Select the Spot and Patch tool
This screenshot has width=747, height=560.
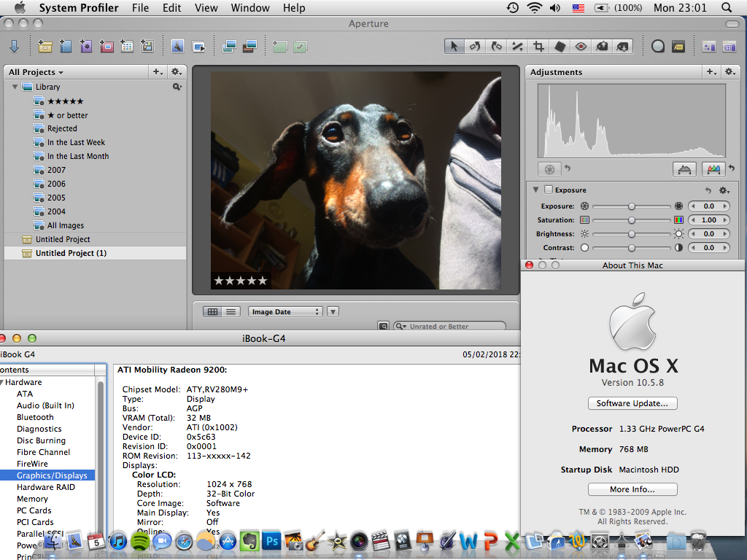tap(560, 46)
